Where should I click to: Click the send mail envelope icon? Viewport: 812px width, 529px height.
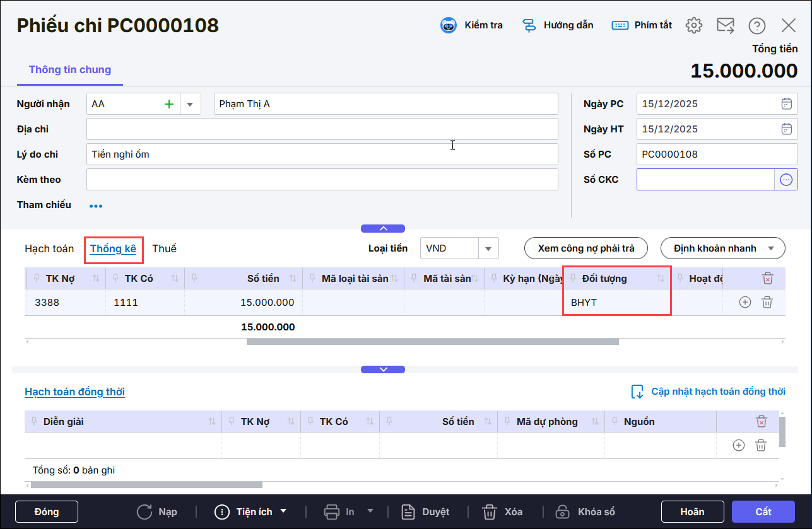[726, 25]
